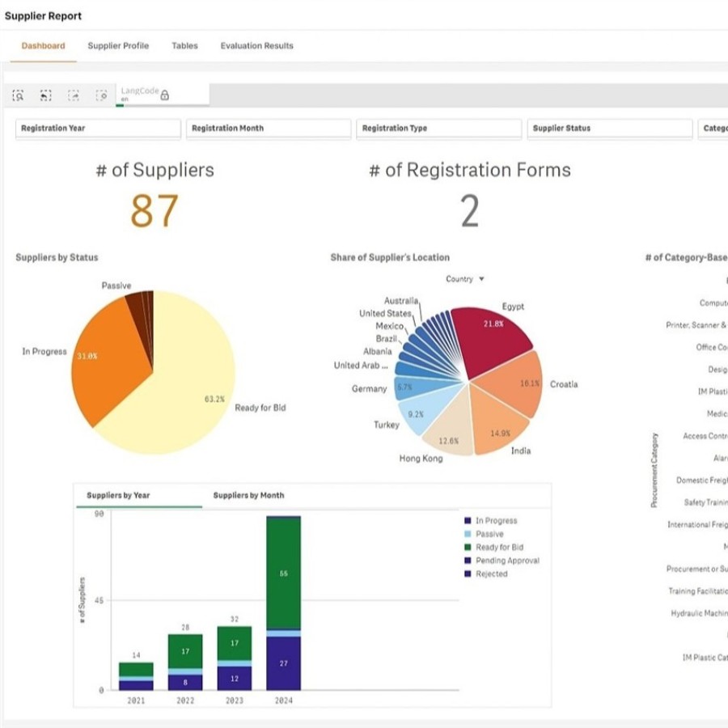728x728 pixels.
Task: Click the Passive legend color swatch
Action: click(x=468, y=535)
